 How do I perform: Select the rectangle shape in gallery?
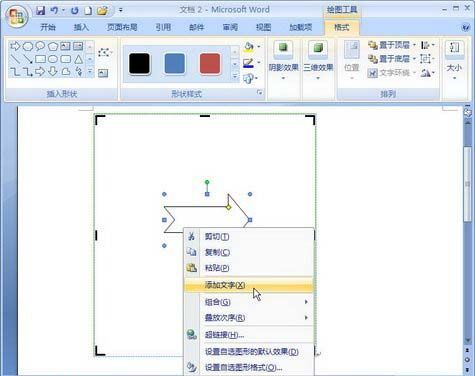(40, 59)
